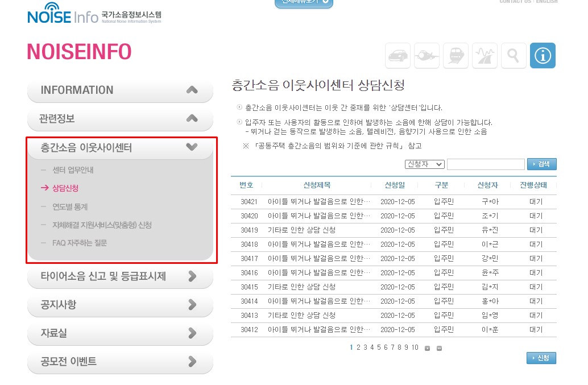Click applicant name 윤*주 in row 30416
The height and width of the screenshot is (385, 588).
[x=490, y=273]
